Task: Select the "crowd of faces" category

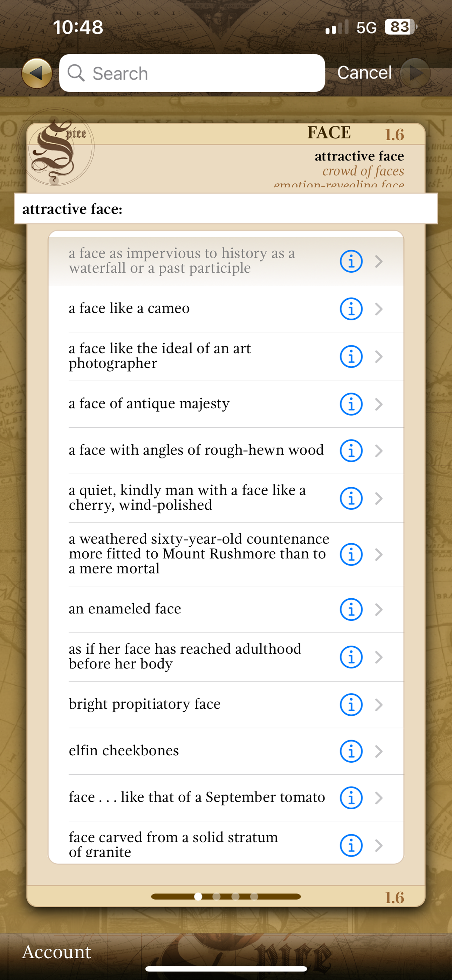Action: (363, 171)
